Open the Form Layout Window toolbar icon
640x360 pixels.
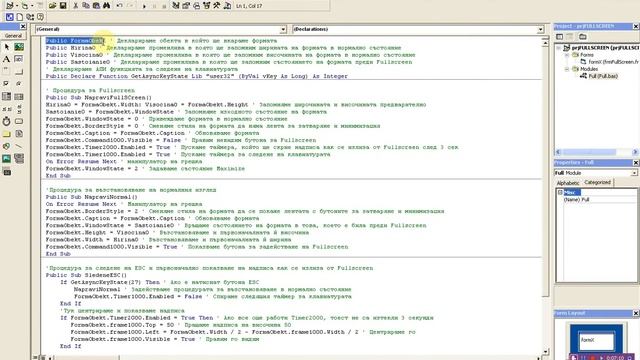click(196, 6)
